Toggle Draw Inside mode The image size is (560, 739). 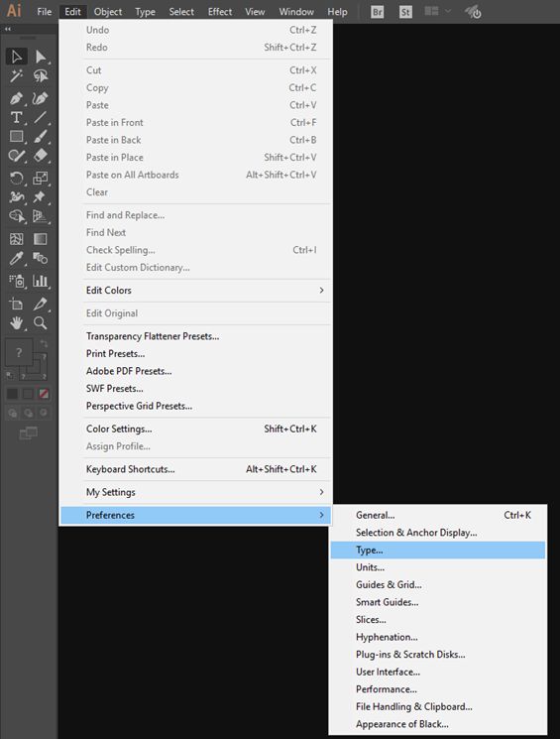tap(44, 413)
